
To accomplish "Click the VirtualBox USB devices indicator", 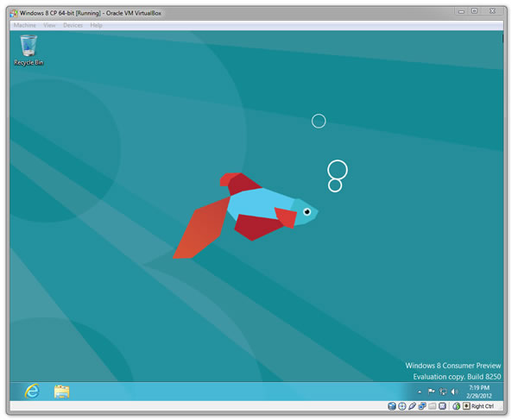I will (412, 406).
